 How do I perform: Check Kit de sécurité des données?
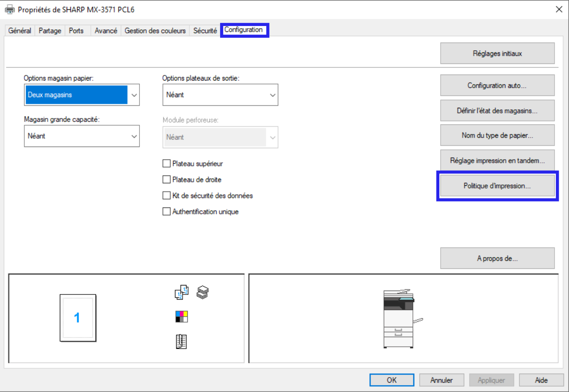[x=167, y=196]
